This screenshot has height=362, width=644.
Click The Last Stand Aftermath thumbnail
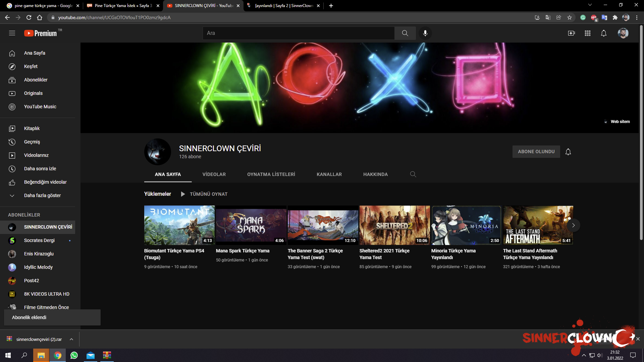coord(538,225)
